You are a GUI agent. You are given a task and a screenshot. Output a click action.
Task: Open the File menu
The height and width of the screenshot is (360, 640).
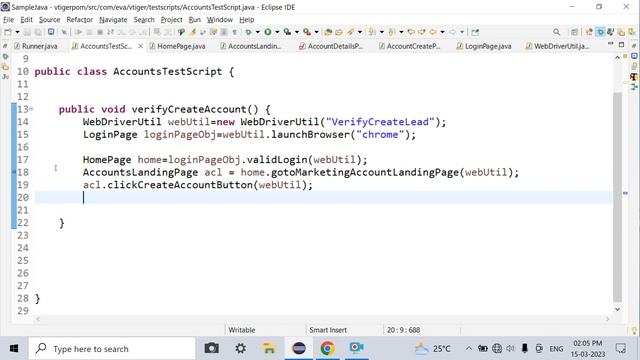tap(8, 20)
